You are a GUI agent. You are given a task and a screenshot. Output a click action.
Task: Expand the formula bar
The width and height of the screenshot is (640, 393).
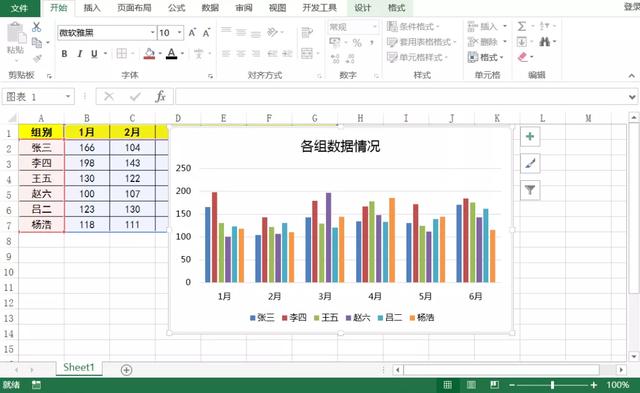[632, 97]
